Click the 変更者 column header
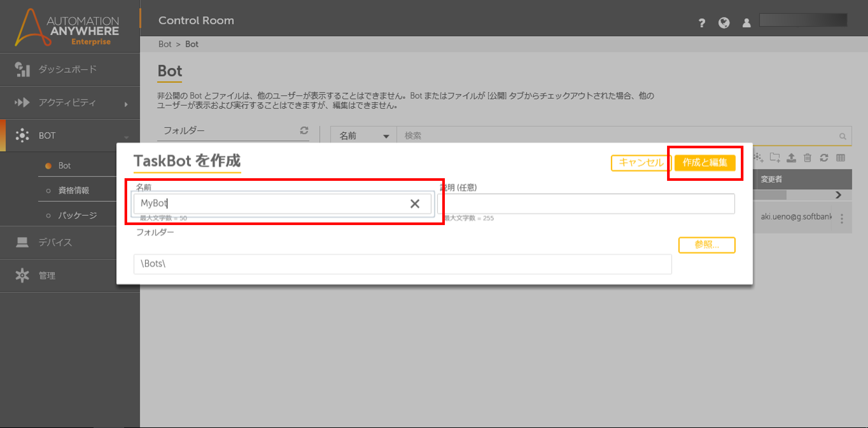Viewport: 868px width, 428px height. click(772, 179)
